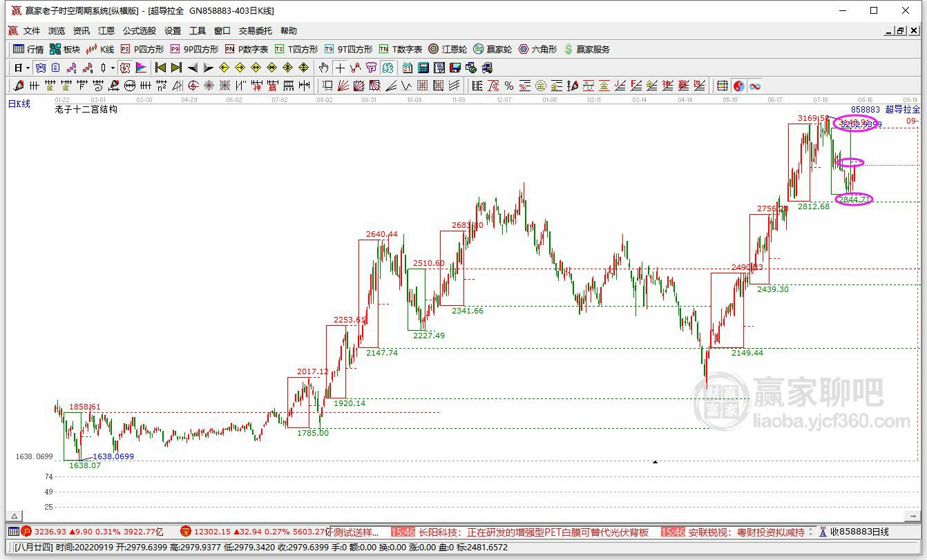Screen dimensions: 927x560
Task: Open the 行情 market quotes view
Action: point(28,49)
